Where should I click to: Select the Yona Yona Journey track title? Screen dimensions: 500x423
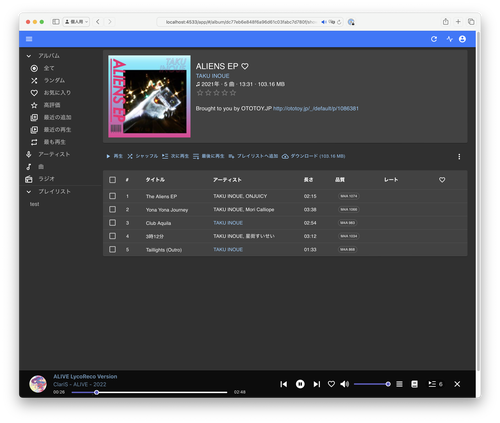(x=167, y=210)
